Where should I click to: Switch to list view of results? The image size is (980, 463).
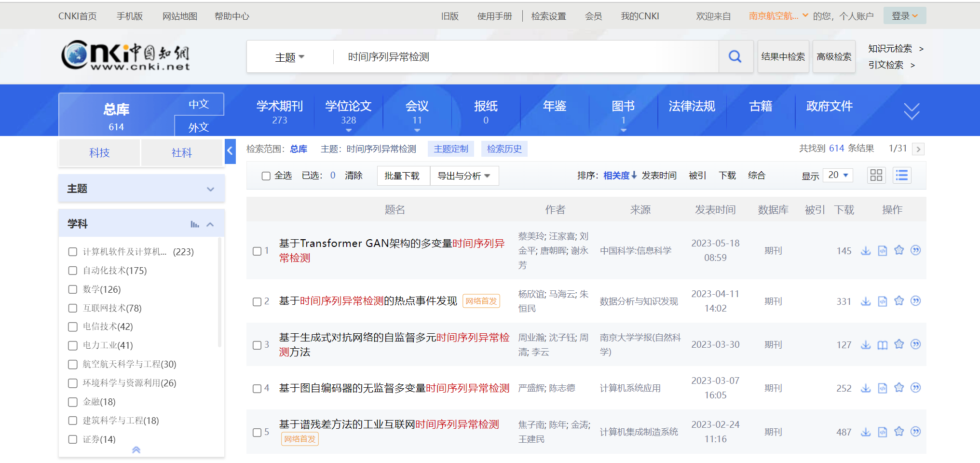[x=901, y=175]
